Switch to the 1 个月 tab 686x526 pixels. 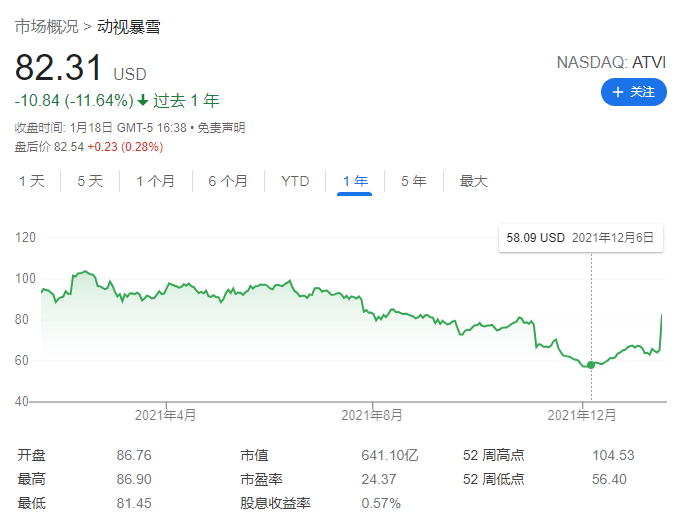pos(155,182)
